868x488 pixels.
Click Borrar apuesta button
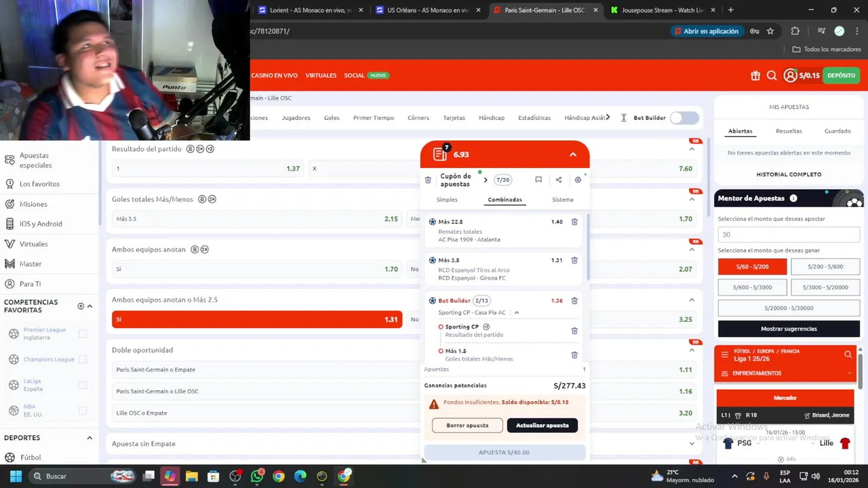point(467,426)
